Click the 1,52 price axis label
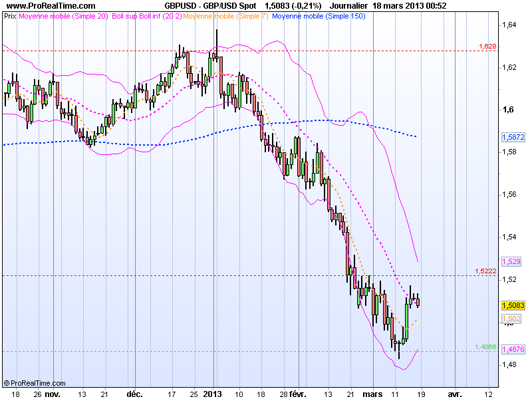532x399 pixels. pyautogui.click(x=509, y=279)
